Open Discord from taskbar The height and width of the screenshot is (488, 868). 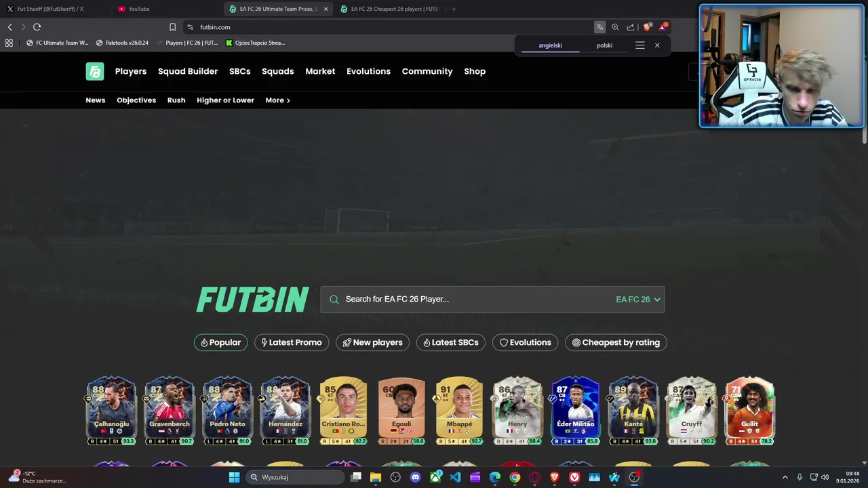416,477
